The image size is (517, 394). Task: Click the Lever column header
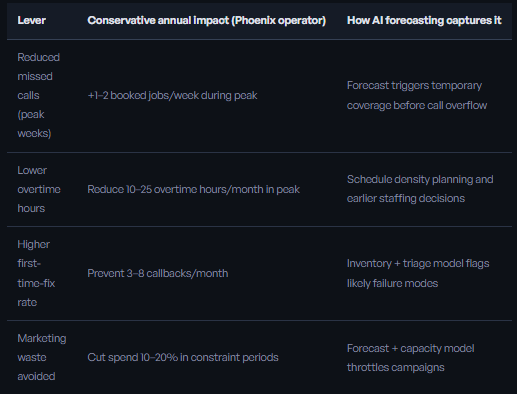pyautogui.click(x=32, y=20)
